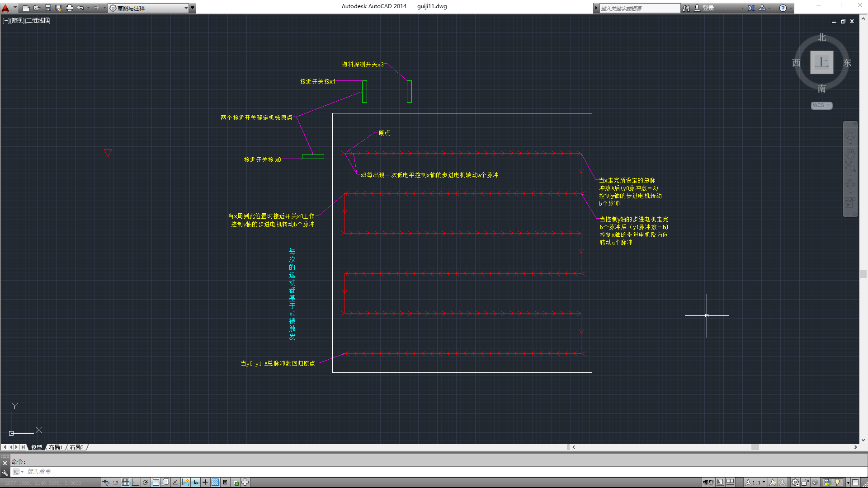Click the Save icon in quick access toolbar
This screenshot has width=868, height=488.
(48, 8)
